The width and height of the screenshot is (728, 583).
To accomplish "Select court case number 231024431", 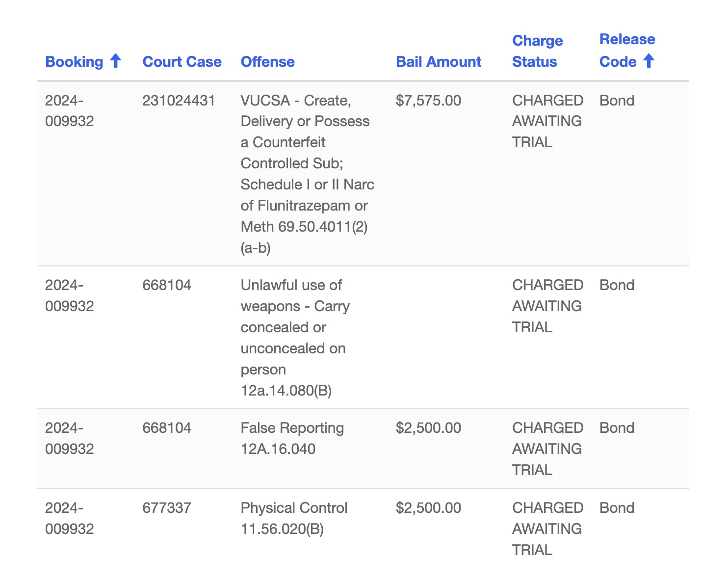I will (179, 101).
